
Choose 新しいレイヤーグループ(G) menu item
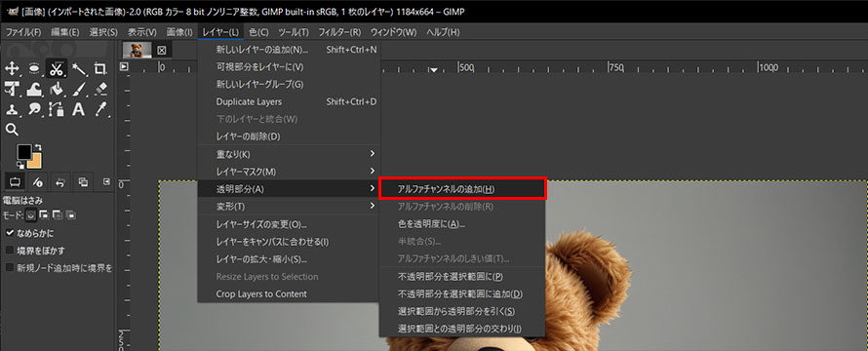point(289,85)
